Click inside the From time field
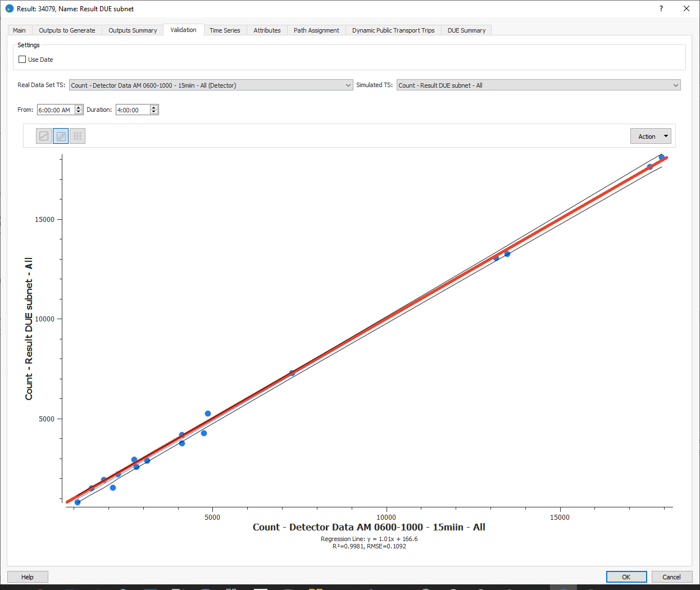 (55, 110)
